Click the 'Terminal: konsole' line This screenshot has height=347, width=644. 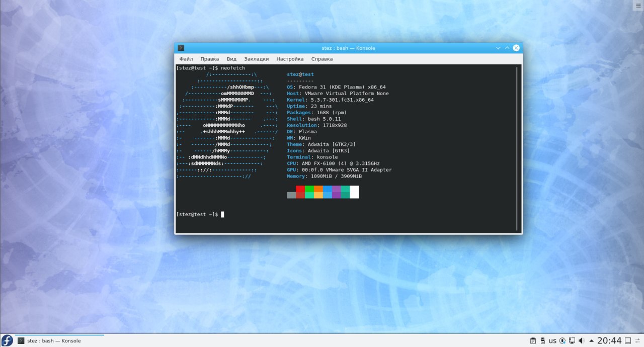coord(312,157)
